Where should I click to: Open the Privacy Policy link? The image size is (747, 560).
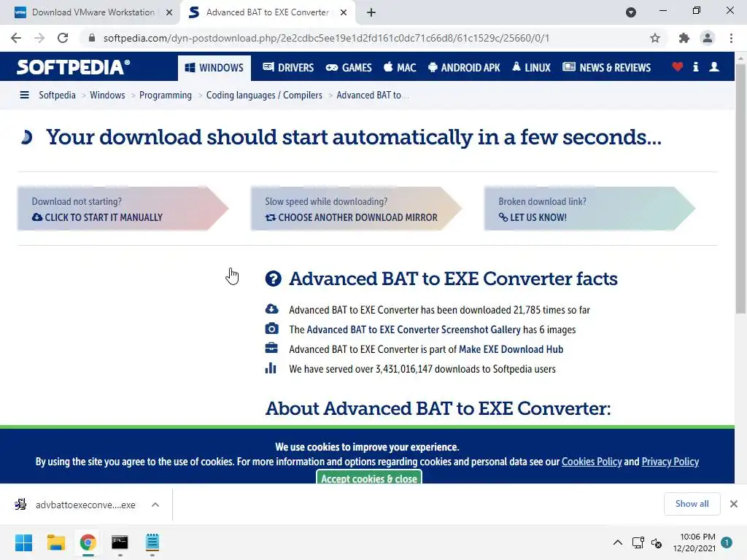click(670, 462)
